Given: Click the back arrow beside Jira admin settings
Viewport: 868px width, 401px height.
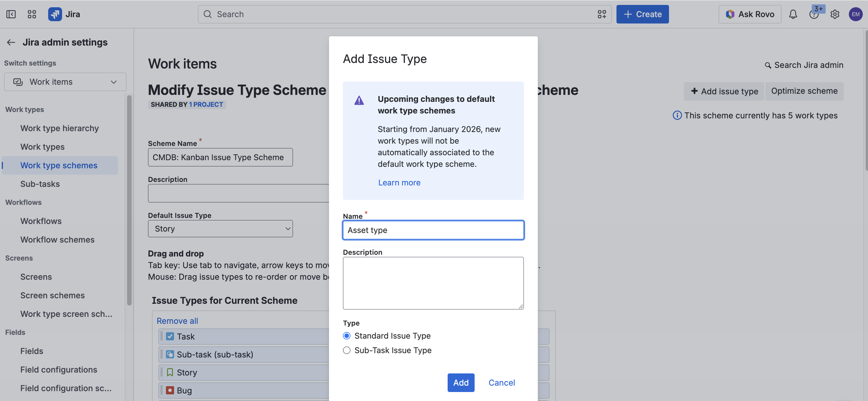Looking at the screenshot, I should pos(11,42).
